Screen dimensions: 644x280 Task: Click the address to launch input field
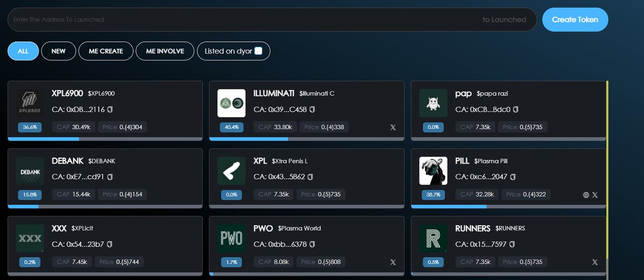click(x=241, y=20)
